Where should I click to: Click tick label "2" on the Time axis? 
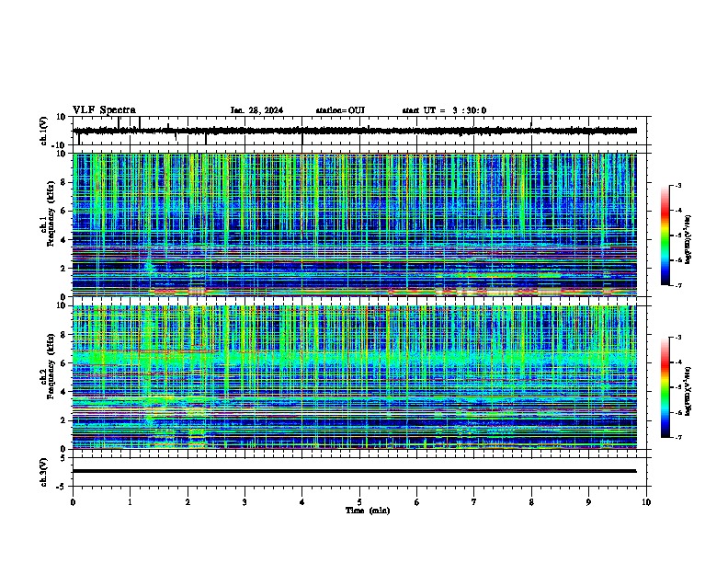[188, 502]
